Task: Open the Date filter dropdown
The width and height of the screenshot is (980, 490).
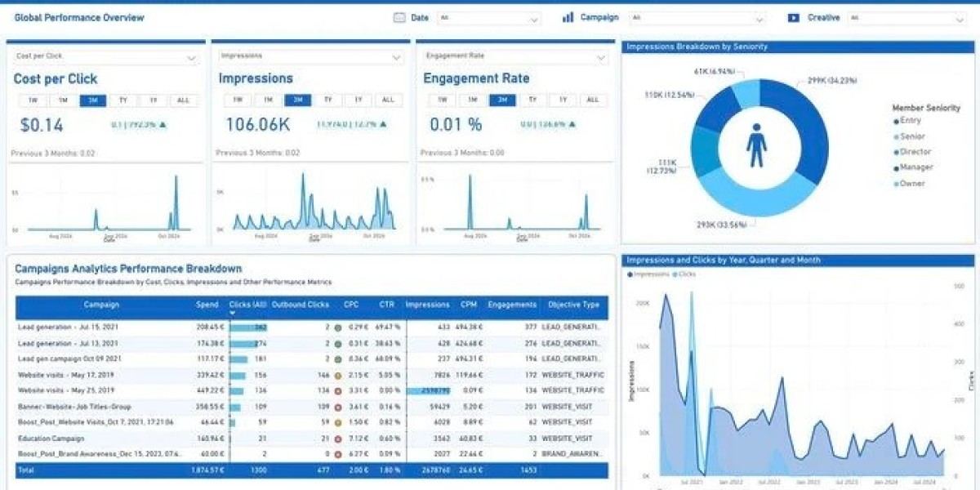Action: pyautogui.click(x=489, y=18)
